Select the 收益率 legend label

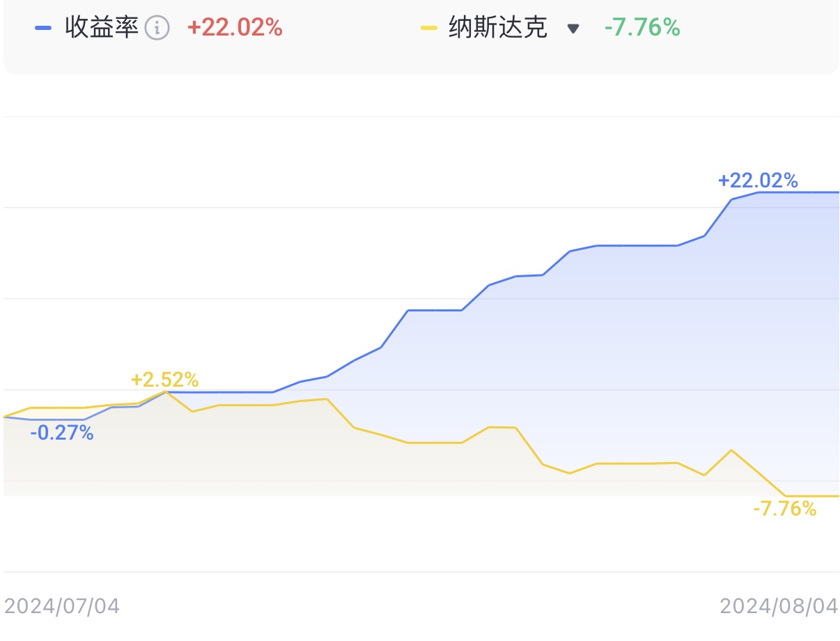(x=102, y=28)
